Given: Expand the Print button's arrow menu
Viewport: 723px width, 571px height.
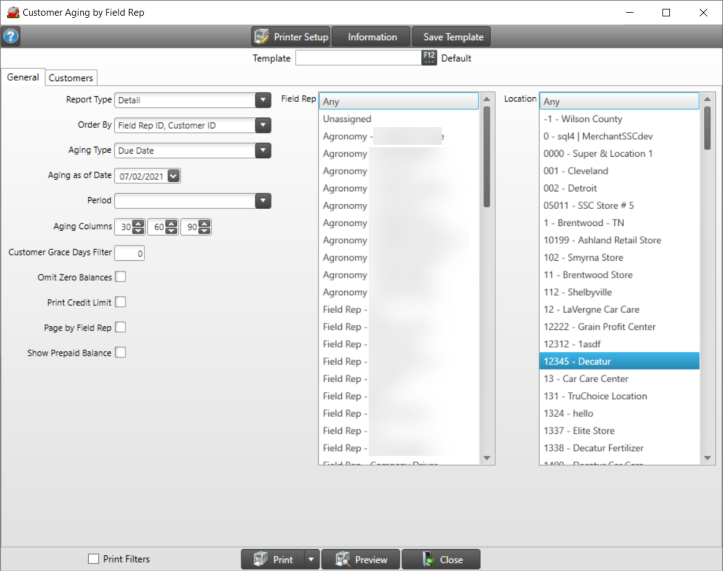Looking at the screenshot, I should [311, 560].
